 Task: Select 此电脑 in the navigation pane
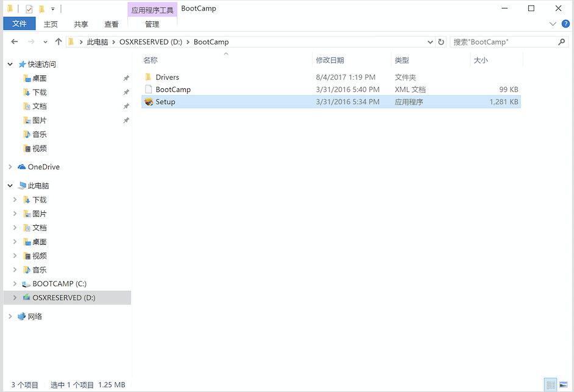pos(38,186)
